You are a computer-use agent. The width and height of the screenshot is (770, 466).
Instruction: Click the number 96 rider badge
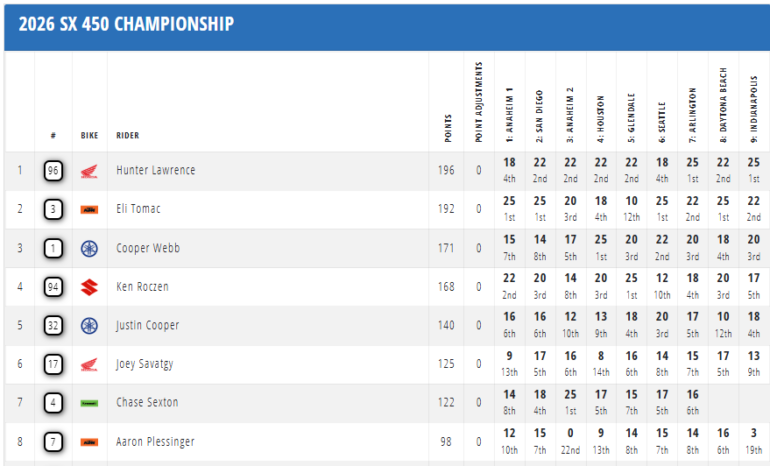pos(54,171)
